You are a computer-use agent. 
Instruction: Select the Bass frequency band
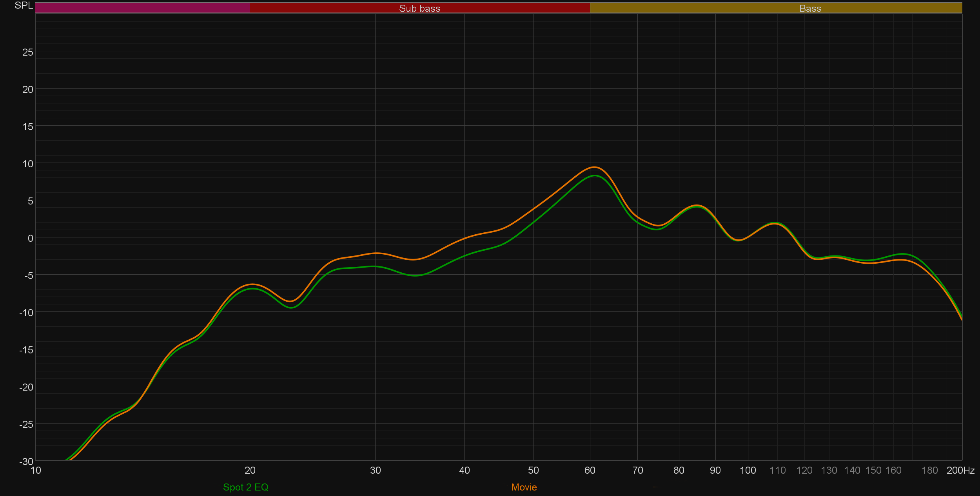pyautogui.click(x=810, y=8)
